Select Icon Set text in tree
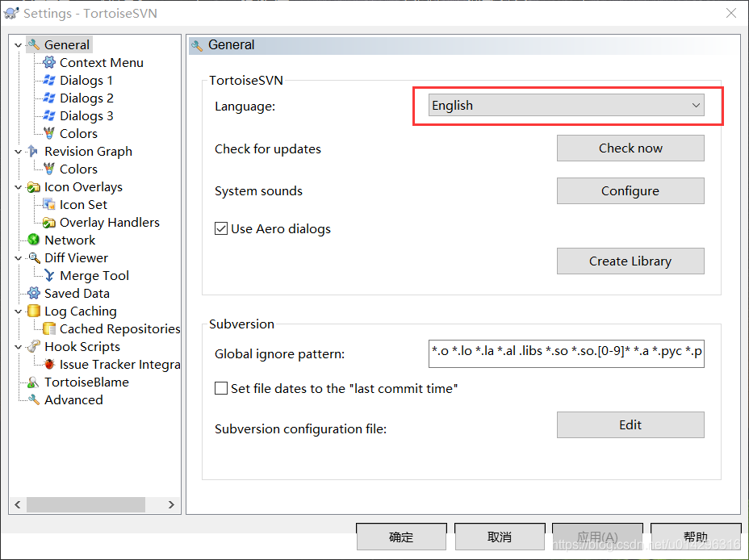This screenshot has width=749, height=560. [x=83, y=204]
